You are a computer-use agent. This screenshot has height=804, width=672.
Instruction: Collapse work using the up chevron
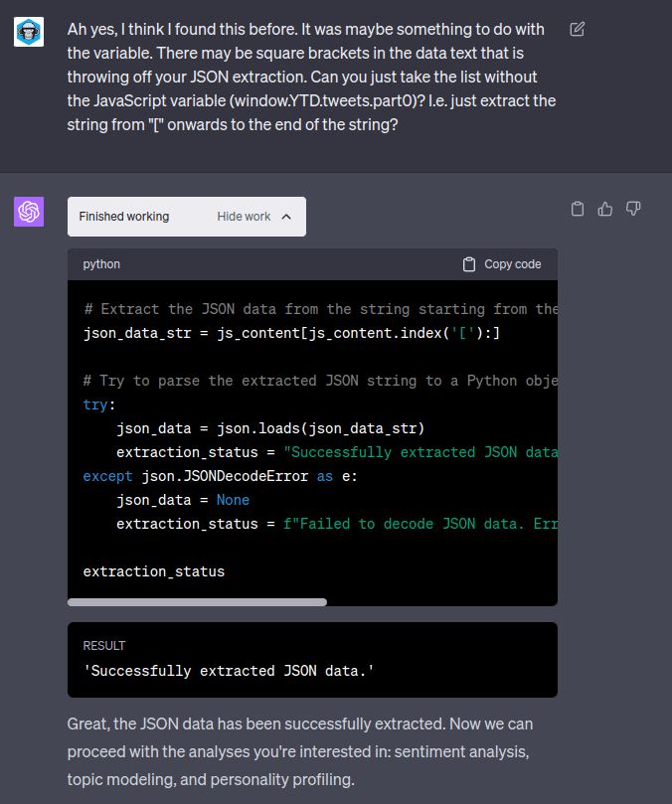[286, 217]
